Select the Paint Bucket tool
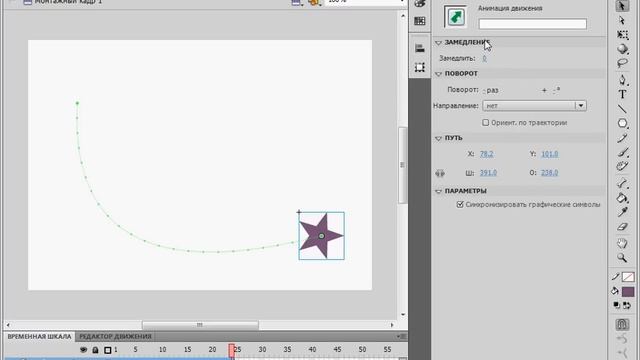 click(x=622, y=198)
